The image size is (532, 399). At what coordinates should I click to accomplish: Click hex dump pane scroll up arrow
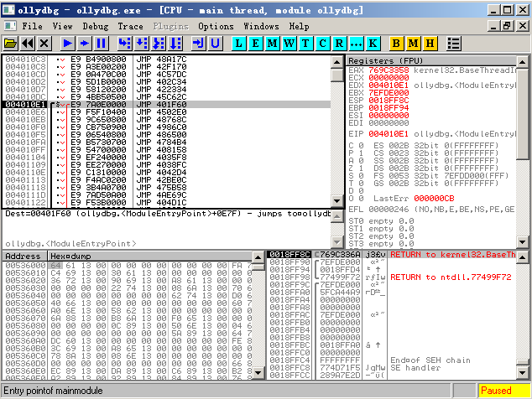pos(258,257)
